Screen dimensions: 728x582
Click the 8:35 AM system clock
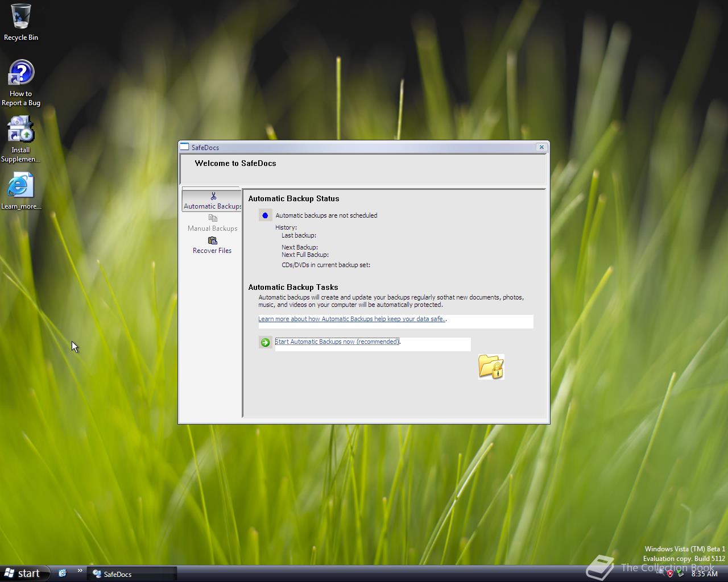pos(704,574)
